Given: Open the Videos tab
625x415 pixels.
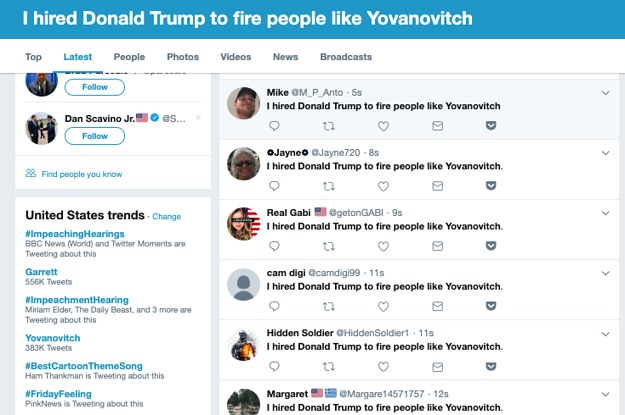Looking at the screenshot, I should [235, 57].
